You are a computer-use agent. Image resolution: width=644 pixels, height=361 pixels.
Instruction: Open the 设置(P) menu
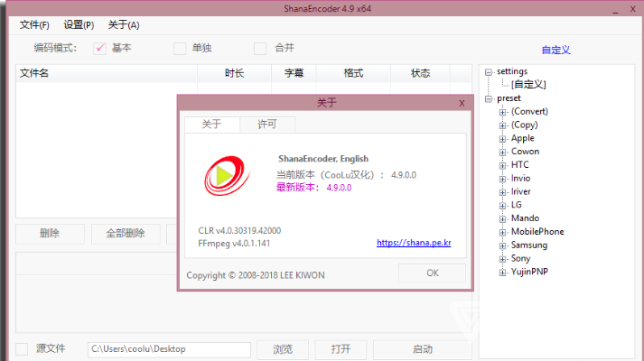point(79,25)
